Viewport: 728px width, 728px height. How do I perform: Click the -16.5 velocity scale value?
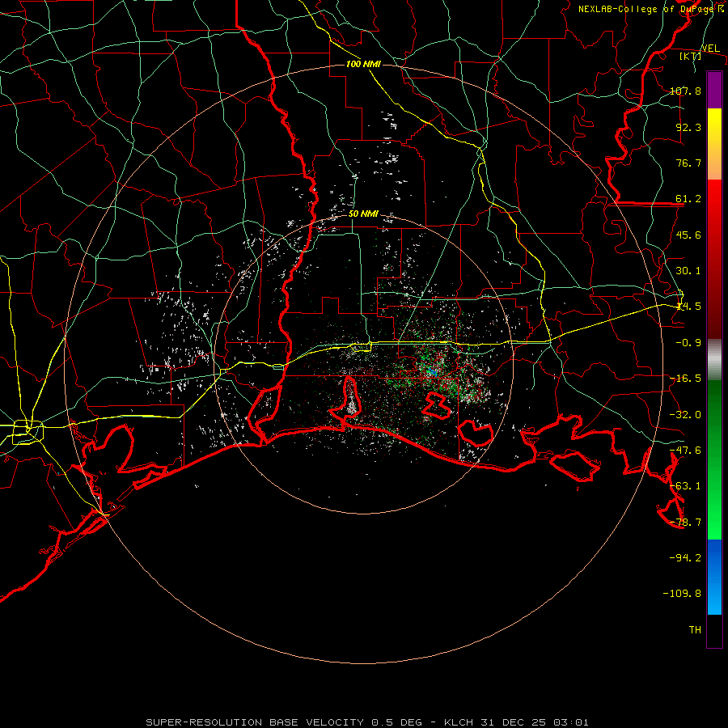pos(685,379)
